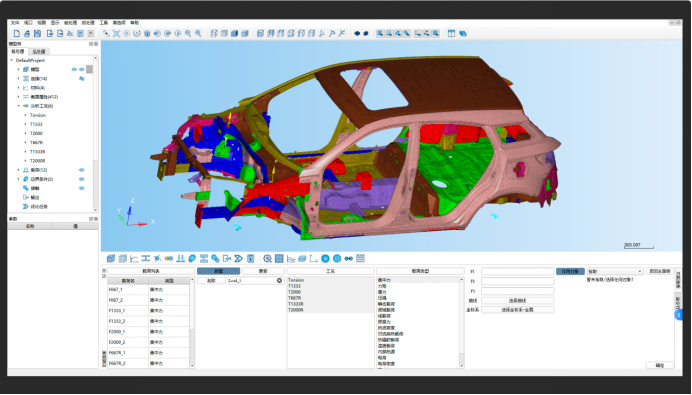Viewport: 692px width, 395px height.
Task: Click the material curve icon in bottom toolbar
Action: [134, 258]
